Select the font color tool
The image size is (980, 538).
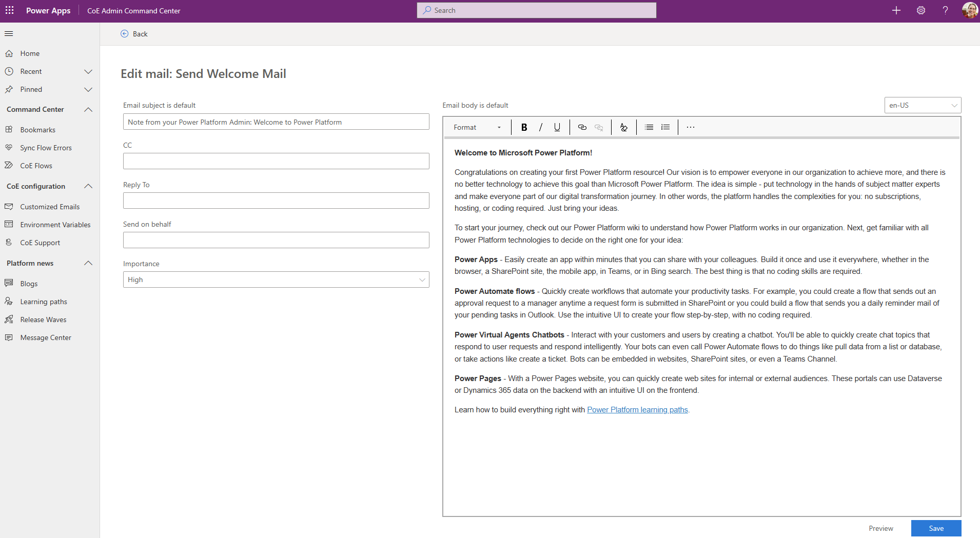pyautogui.click(x=623, y=127)
